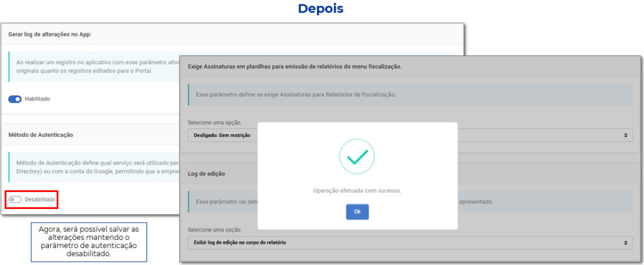Select the 'Método de Autenticação' section title
The height and width of the screenshot is (265, 644).
[x=41, y=135]
